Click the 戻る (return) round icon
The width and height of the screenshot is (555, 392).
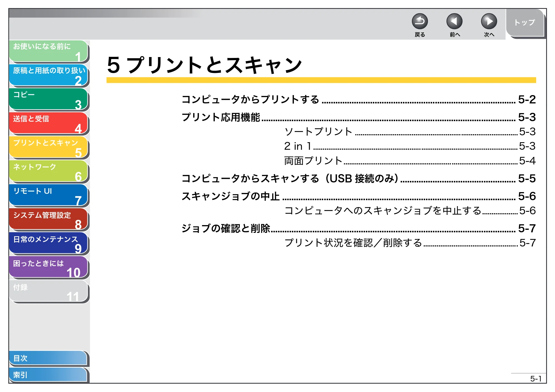420,21
